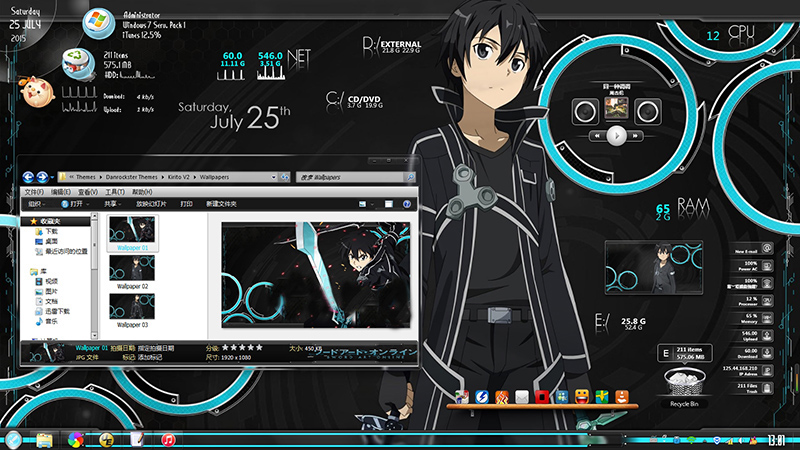Expand the 组织 toolbar dropdown
This screenshot has width=800, height=450.
tap(37, 204)
